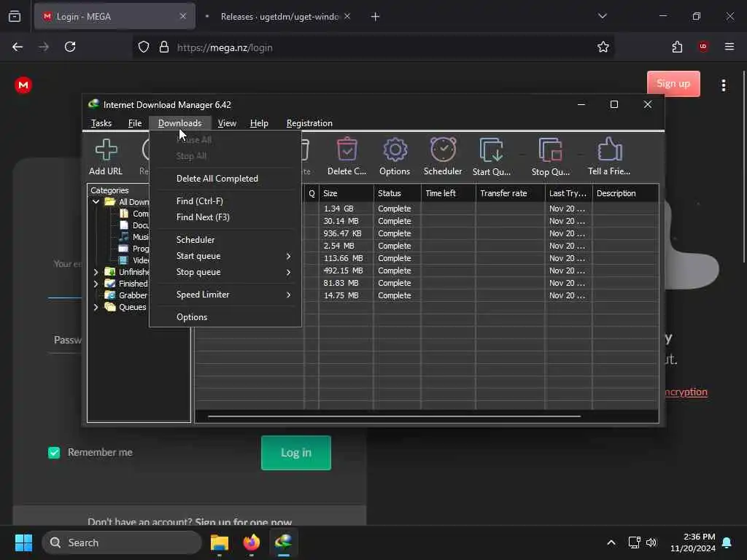Screen dimensions: 747x560
Task: Click the Firefox icon in the taskbar
Action: point(252,542)
